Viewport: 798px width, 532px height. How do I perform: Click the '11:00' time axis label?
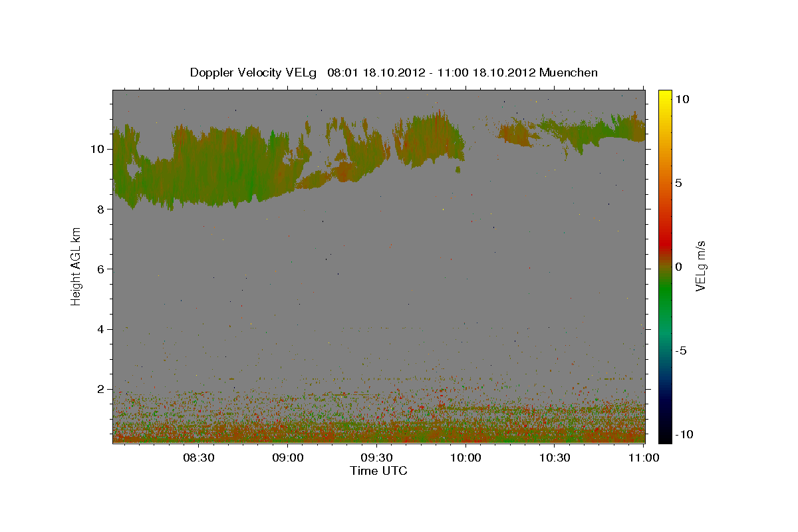coord(644,458)
